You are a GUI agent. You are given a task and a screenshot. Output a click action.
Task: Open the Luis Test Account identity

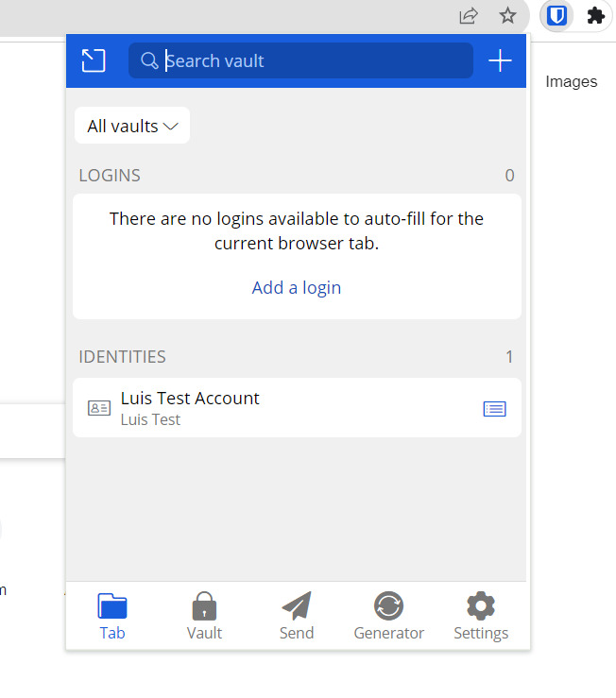click(x=297, y=408)
